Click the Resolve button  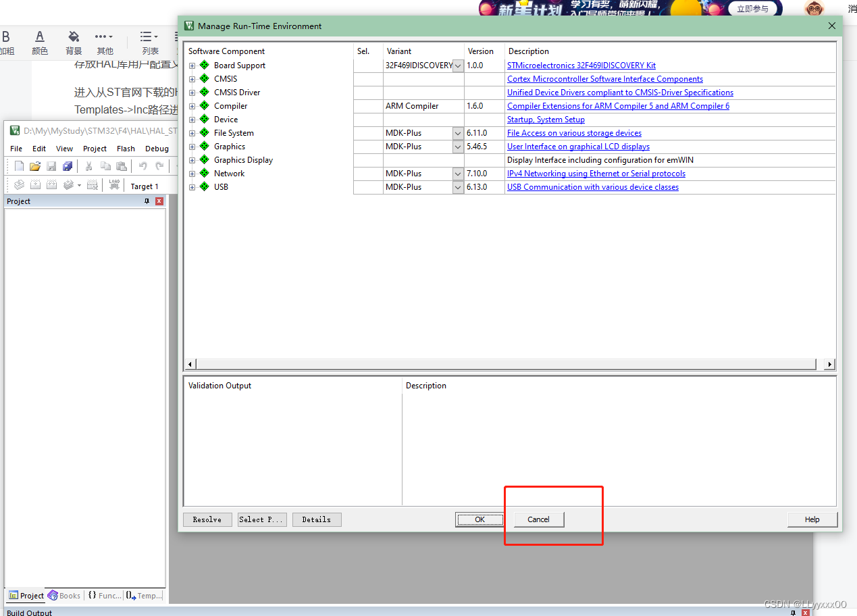click(207, 519)
